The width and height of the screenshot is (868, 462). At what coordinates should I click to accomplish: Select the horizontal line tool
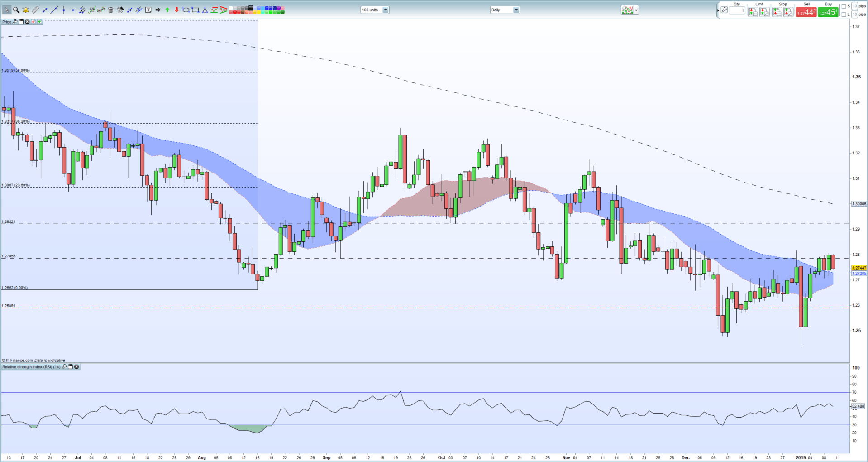[73, 10]
